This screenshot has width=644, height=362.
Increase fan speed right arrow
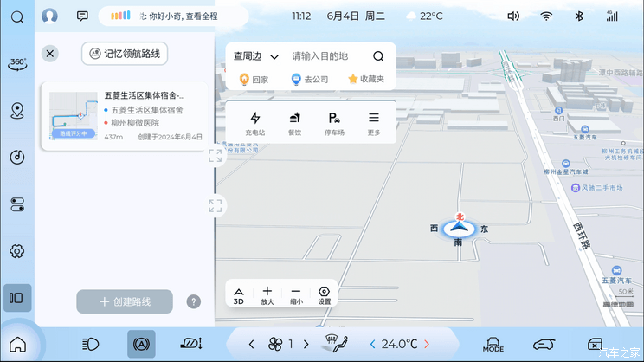pos(306,344)
